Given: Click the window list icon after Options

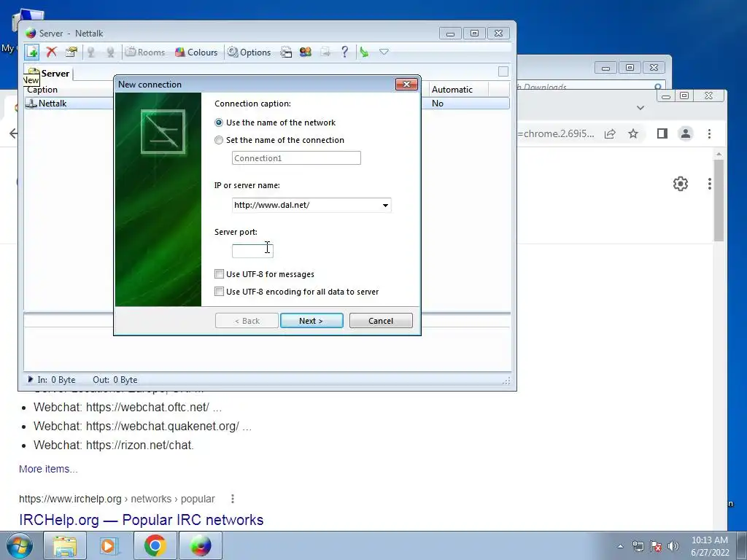Looking at the screenshot, I should pos(286,52).
